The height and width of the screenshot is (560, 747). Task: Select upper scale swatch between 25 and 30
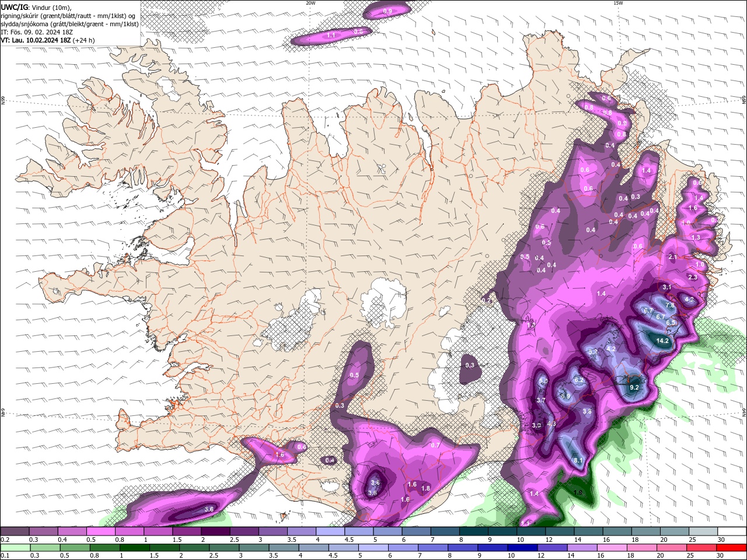[x=703, y=531]
